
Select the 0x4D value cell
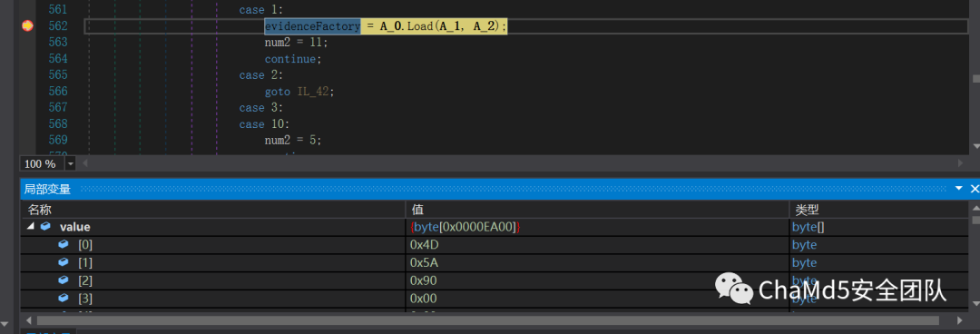tap(597, 244)
